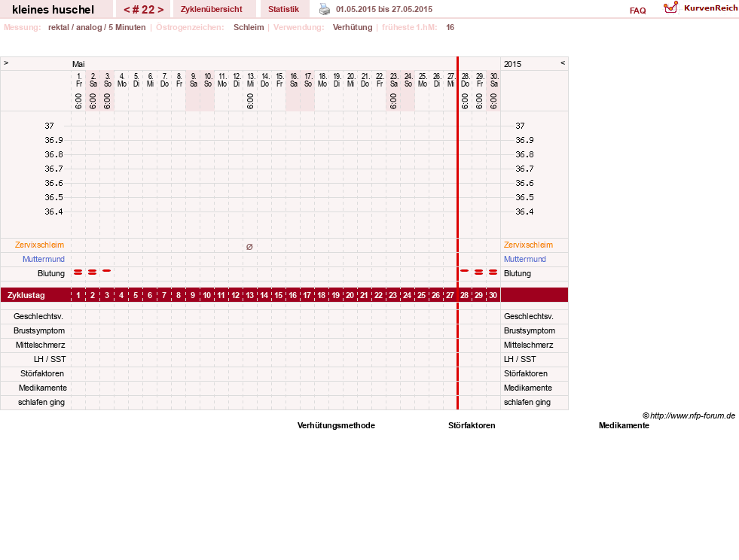Click the KurvenReich link text
The image size is (739, 560).
710,8
